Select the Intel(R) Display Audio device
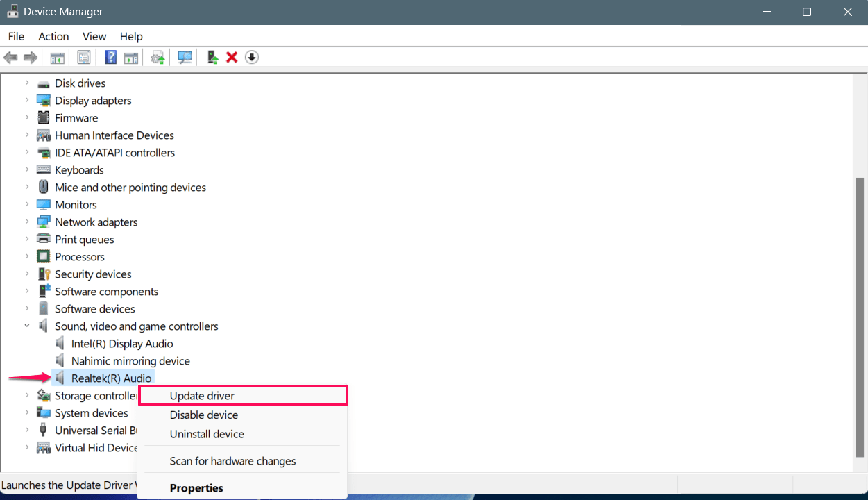 tap(122, 344)
